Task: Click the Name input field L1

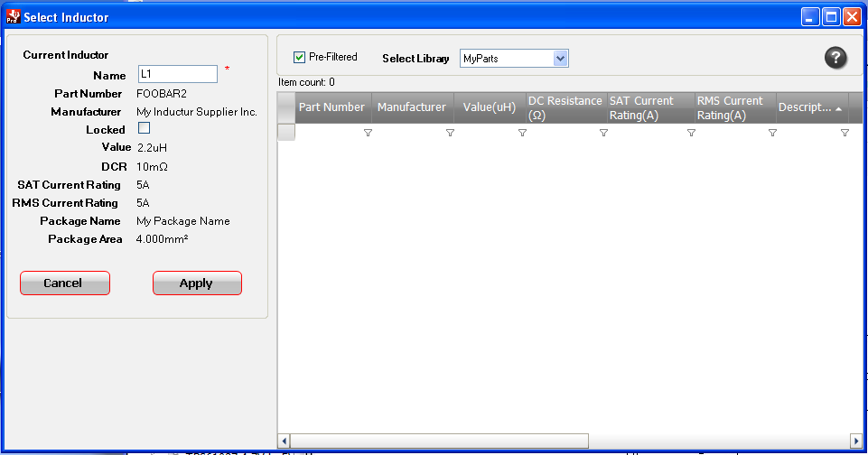Action: [x=178, y=74]
